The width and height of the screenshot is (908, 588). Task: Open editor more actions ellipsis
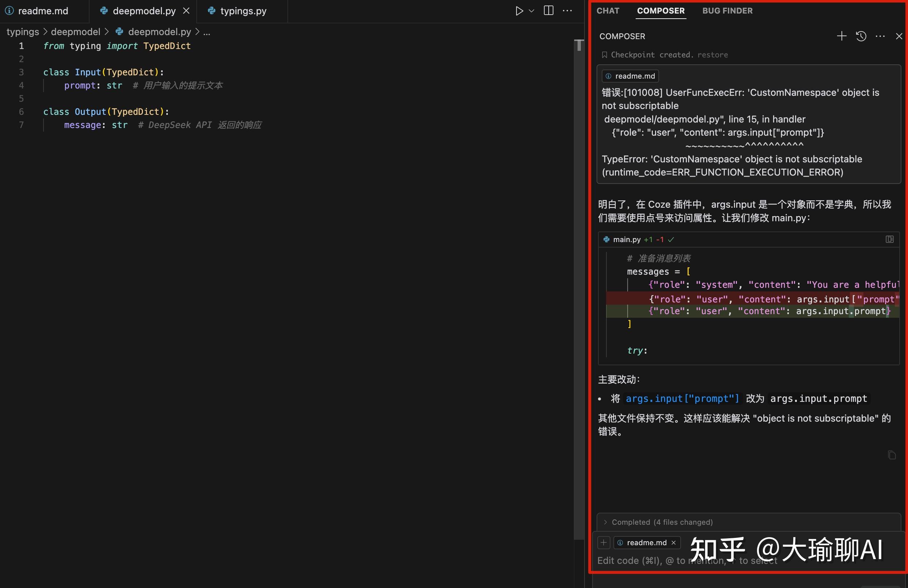click(x=567, y=11)
